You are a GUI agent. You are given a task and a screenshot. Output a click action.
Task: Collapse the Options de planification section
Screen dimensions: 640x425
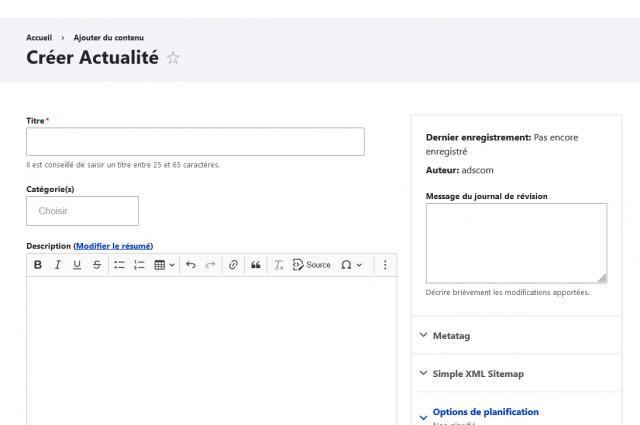point(485,412)
